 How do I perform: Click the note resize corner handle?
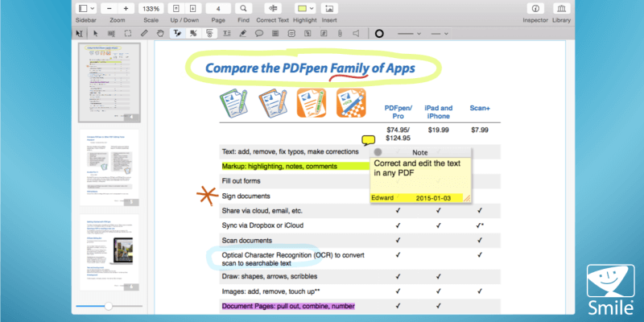coord(467,198)
